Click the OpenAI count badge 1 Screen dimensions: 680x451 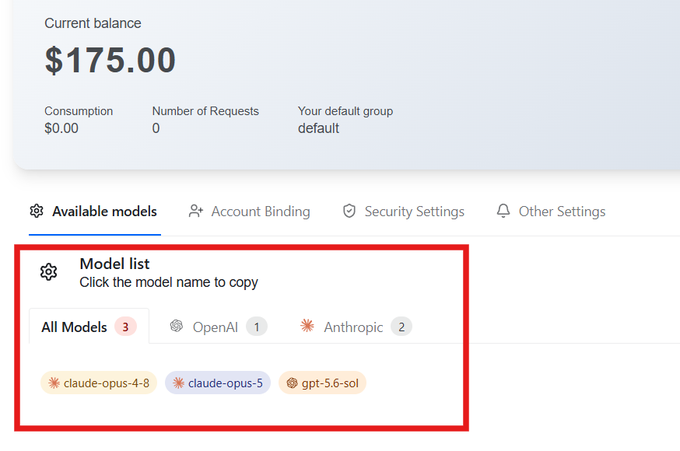pos(257,327)
